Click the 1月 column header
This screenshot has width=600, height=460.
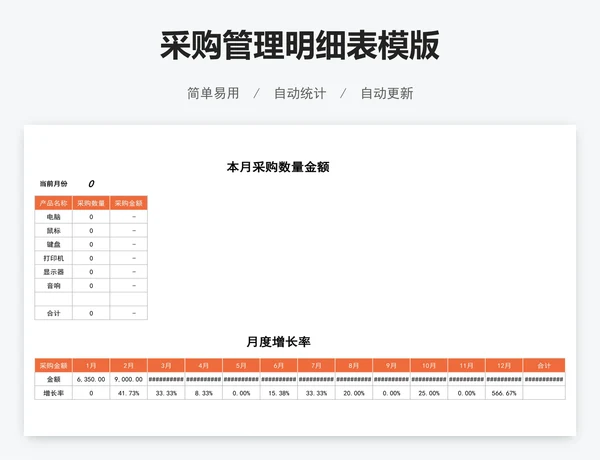tap(91, 365)
